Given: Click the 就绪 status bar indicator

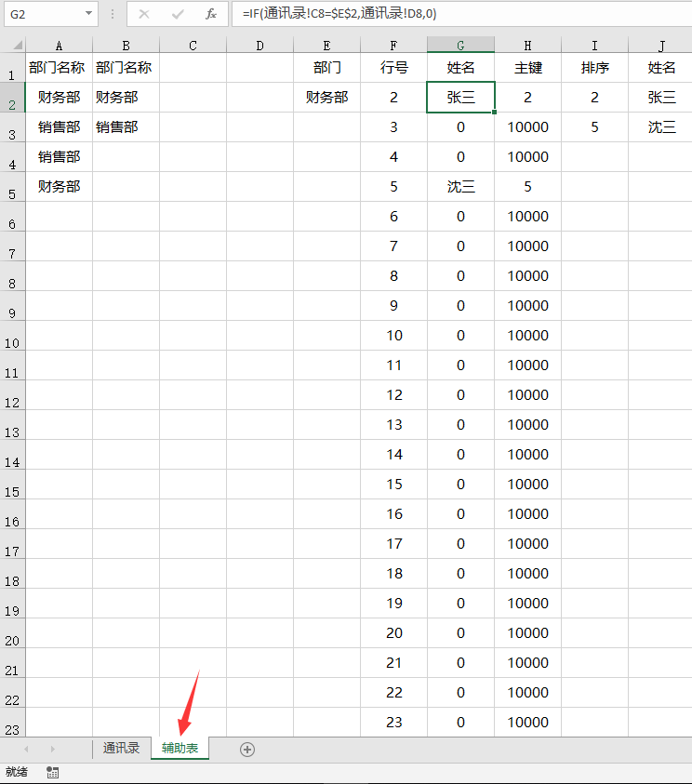Looking at the screenshot, I should (17, 772).
